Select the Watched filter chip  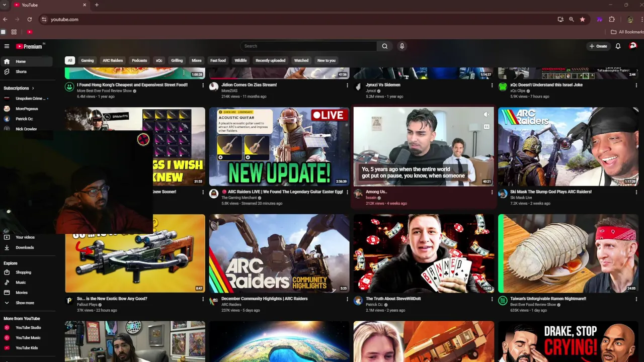pyautogui.click(x=301, y=60)
